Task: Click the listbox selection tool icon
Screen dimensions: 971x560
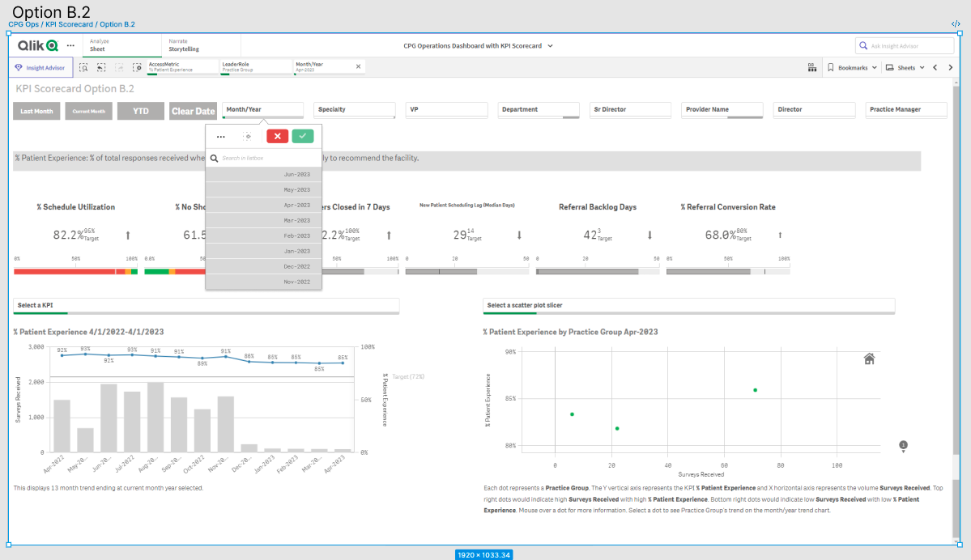Action: coord(247,136)
